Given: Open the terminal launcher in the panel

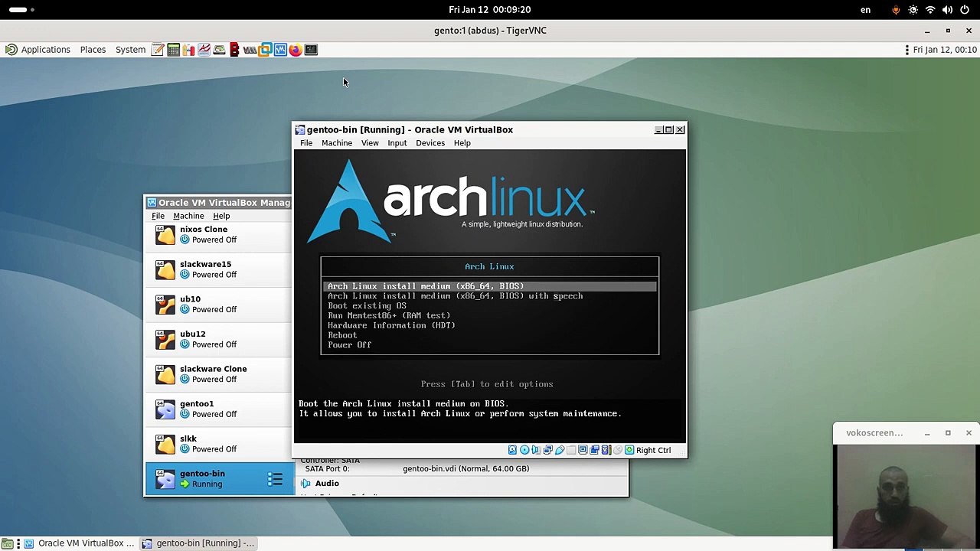Looking at the screenshot, I should point(311,50).
